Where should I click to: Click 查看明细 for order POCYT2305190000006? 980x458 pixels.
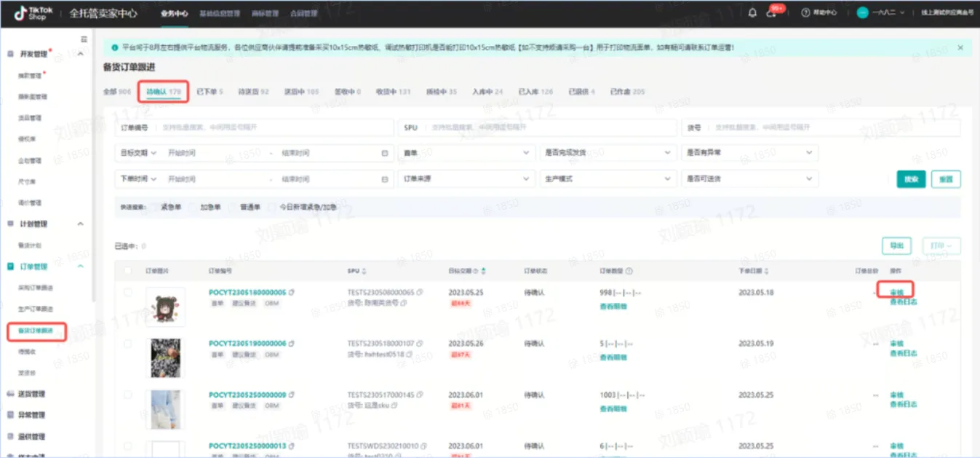613,357
